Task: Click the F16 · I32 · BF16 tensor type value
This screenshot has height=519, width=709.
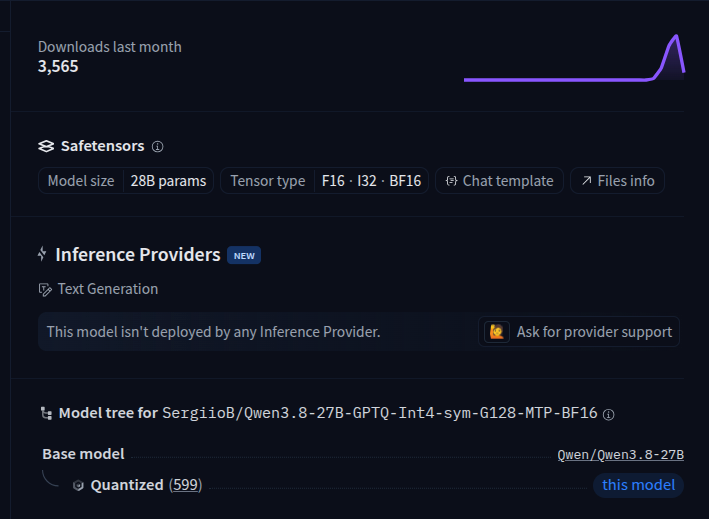Action: [x=371, y=181]
